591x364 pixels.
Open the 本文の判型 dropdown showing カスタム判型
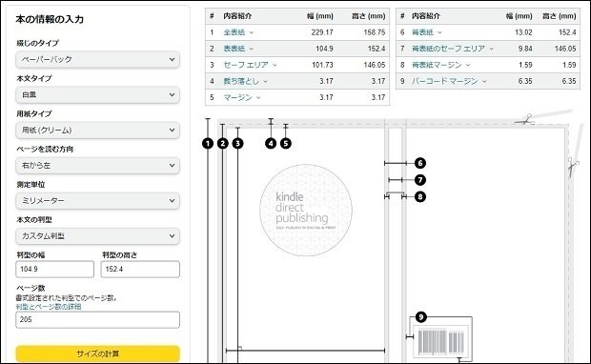pos(97,236)
